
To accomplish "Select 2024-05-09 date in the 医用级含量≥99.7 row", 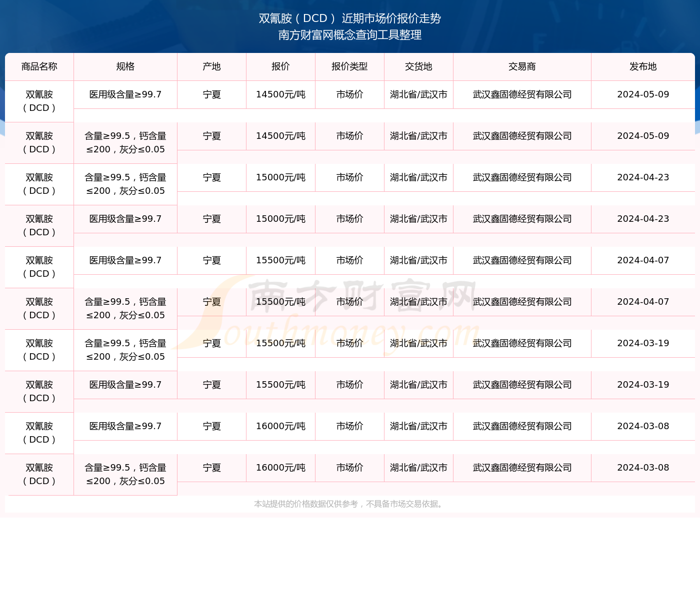I will click(x=643, y=94).
